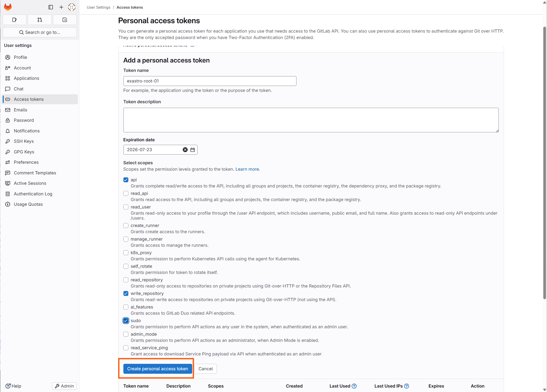Click Create personal access token button
This screenshot has height=392, width=547.
pos(158,369)
